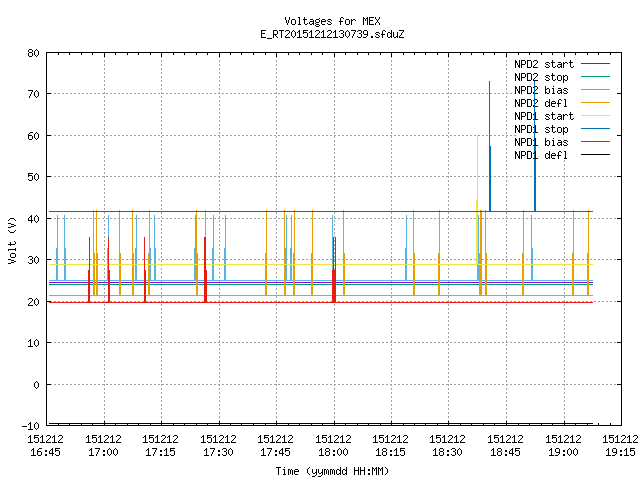Click the x-axis tick label 17:45
This screenshot has height=480, width=640.
276,452
